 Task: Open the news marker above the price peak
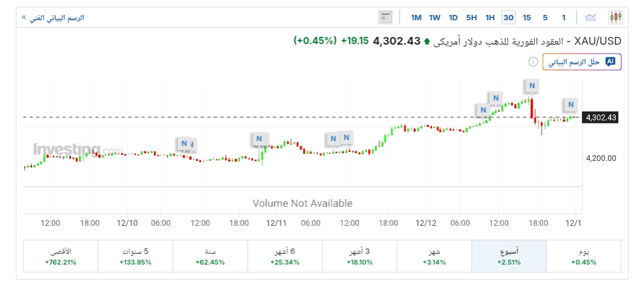point(531,86)
